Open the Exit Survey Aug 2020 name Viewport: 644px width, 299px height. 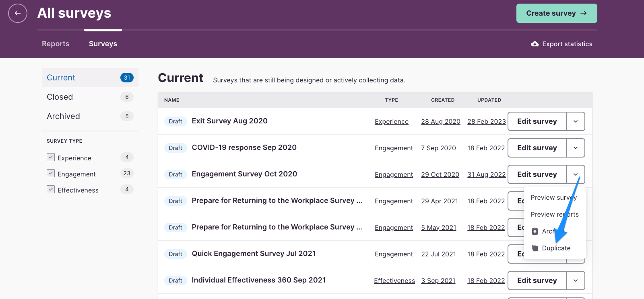point(229,121)
